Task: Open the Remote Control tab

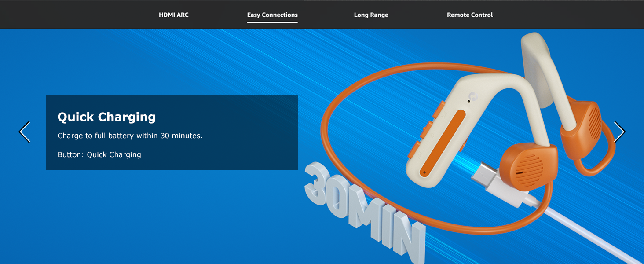Action: pyautogui.click(x=470, y=15)
